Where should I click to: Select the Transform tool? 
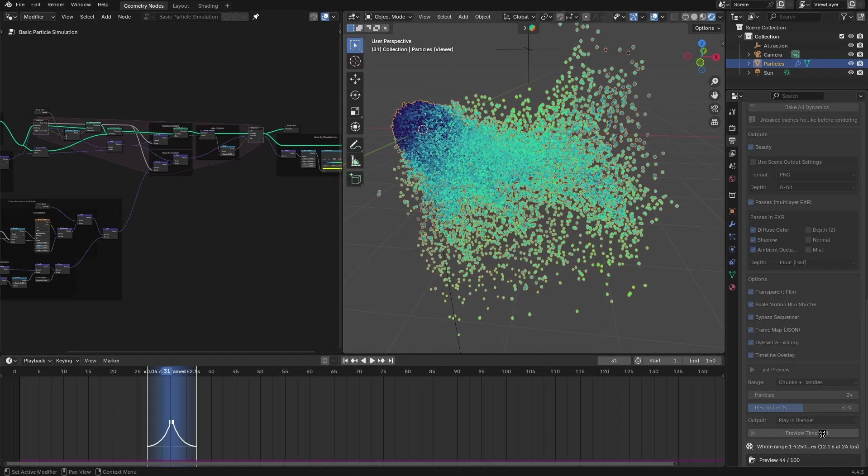355,127
